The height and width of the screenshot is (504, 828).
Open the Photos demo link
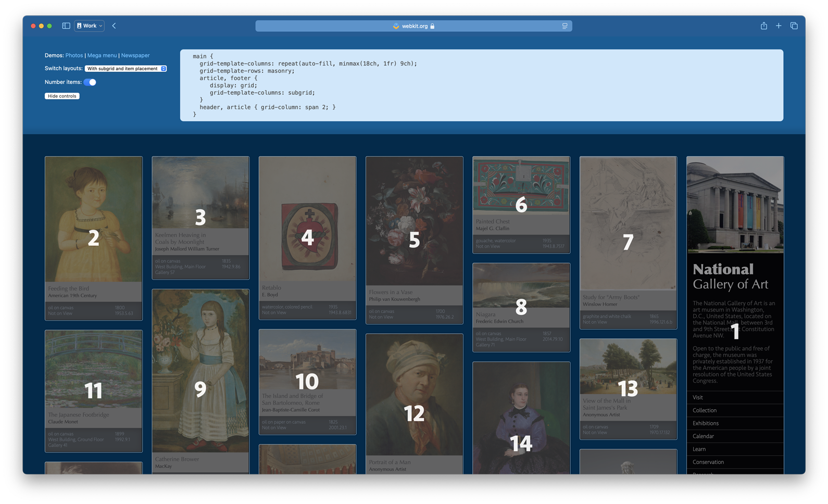74,55
